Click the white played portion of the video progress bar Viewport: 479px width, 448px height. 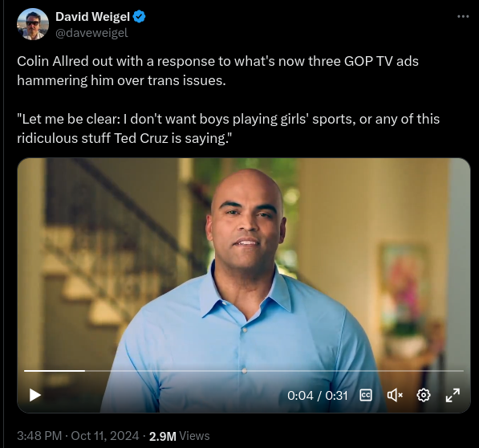[55, 371]
